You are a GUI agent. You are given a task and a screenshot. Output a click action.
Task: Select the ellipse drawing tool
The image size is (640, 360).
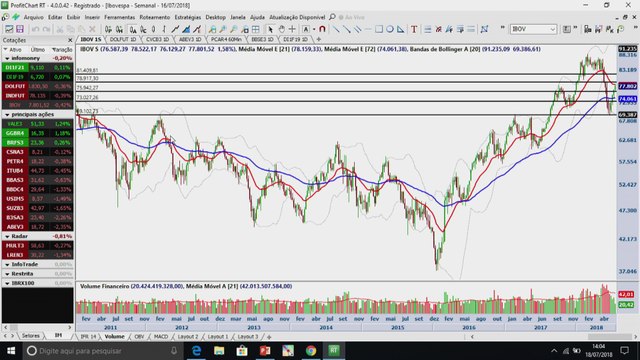point(390,29)
